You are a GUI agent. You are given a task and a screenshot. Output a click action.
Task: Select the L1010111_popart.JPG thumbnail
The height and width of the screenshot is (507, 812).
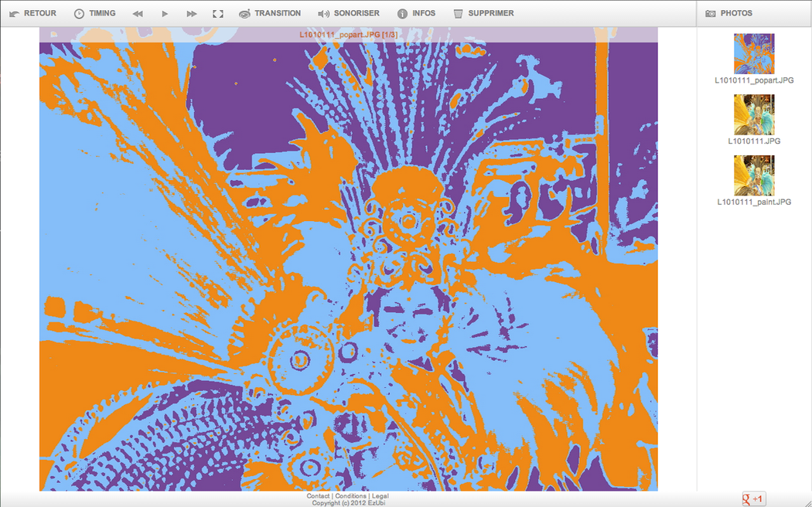pos(754,53)
